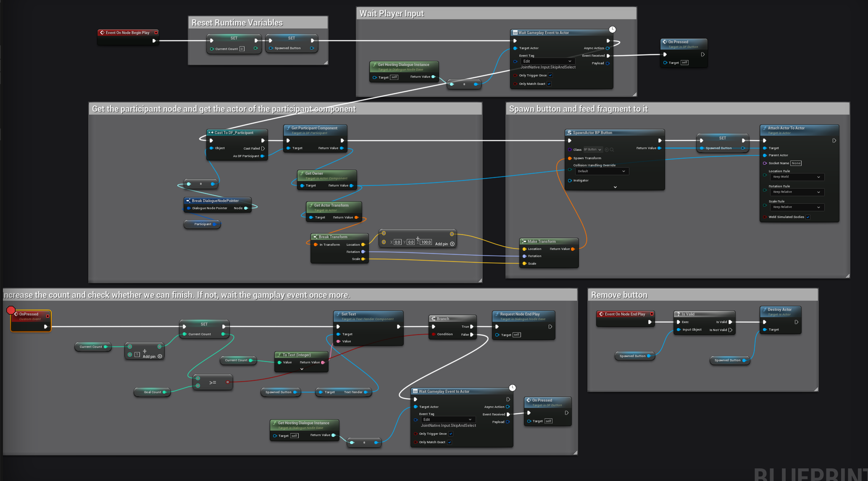Screen dimensions: 868x481
Task: Toggle the Weld Simulated Bodies checkbox
Action: [808, 217]
